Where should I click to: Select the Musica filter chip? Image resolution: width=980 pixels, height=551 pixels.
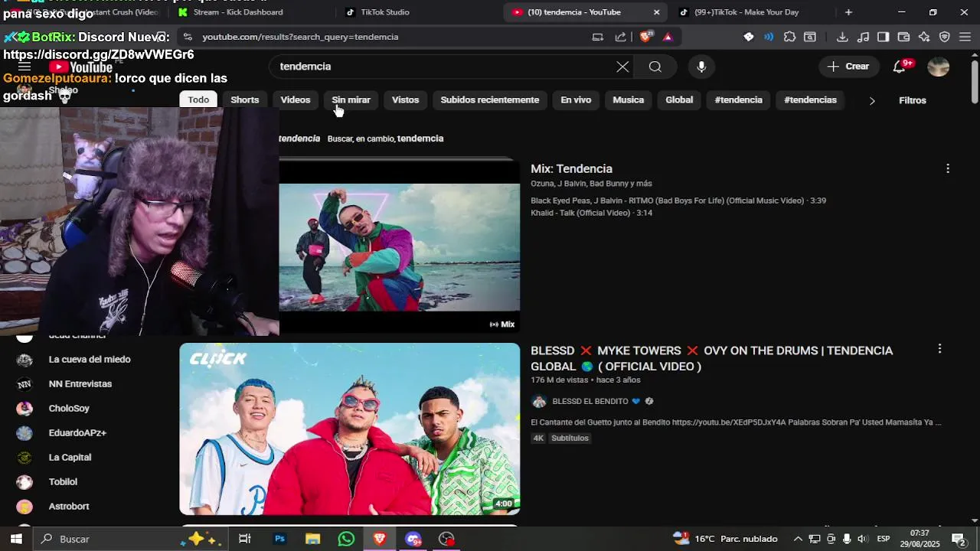click(629, 100)
